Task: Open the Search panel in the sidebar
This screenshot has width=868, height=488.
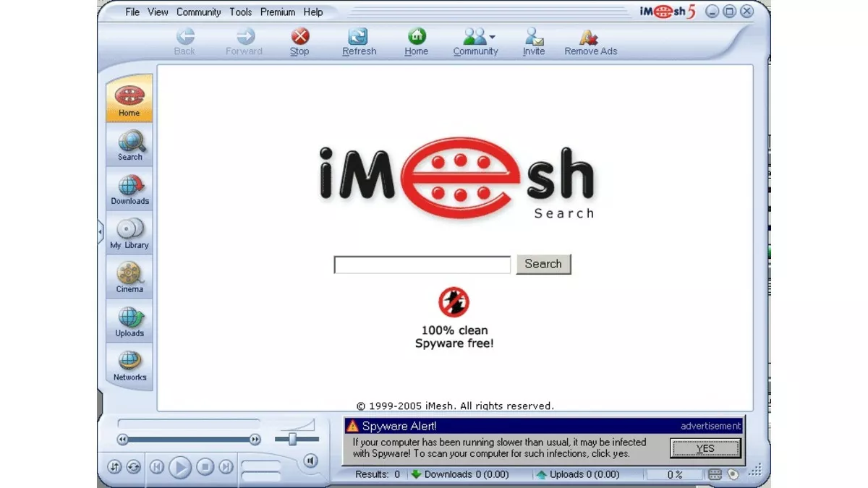Action: coord(130,145)
